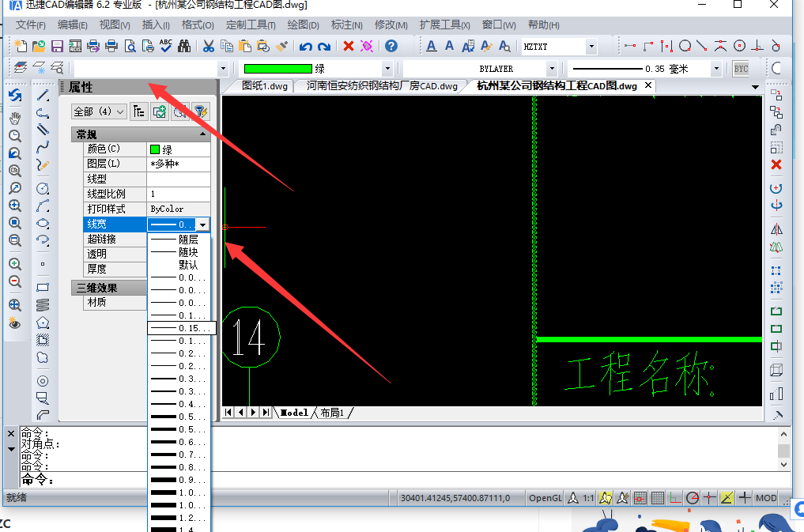Click the New file icon

(21, 46)
